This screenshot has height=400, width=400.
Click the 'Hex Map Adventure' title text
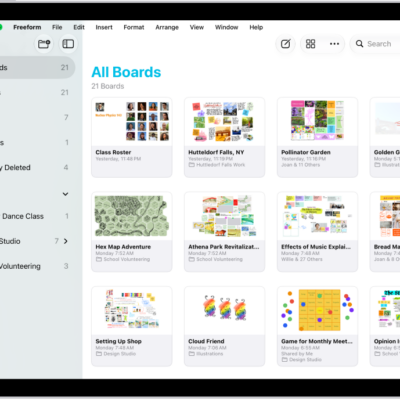123,247
